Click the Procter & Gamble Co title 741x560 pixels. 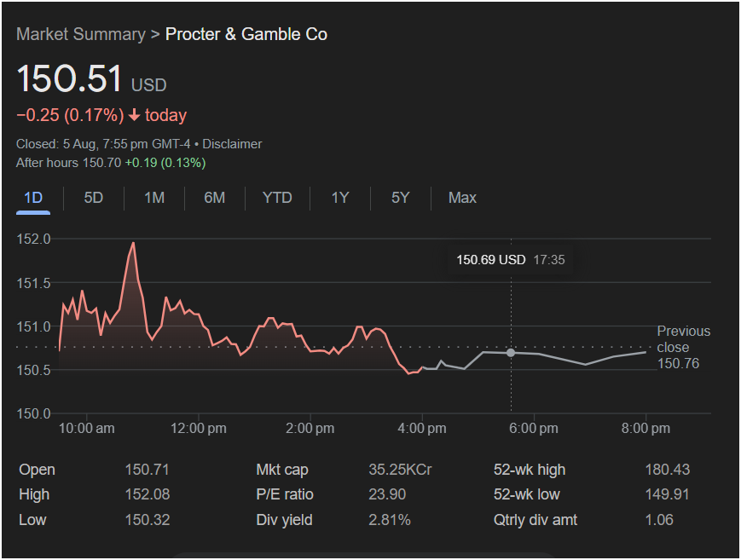(246, 34)
